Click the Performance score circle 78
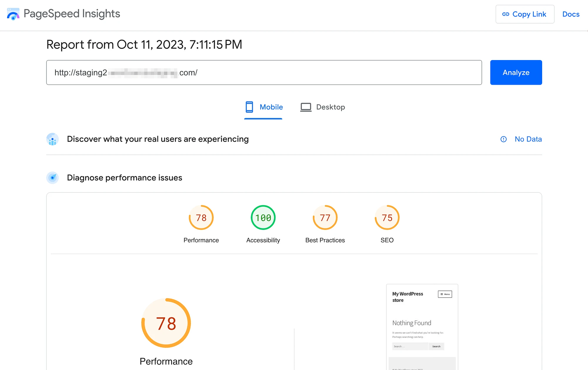The image size is (588, 370). click(201, 218)
